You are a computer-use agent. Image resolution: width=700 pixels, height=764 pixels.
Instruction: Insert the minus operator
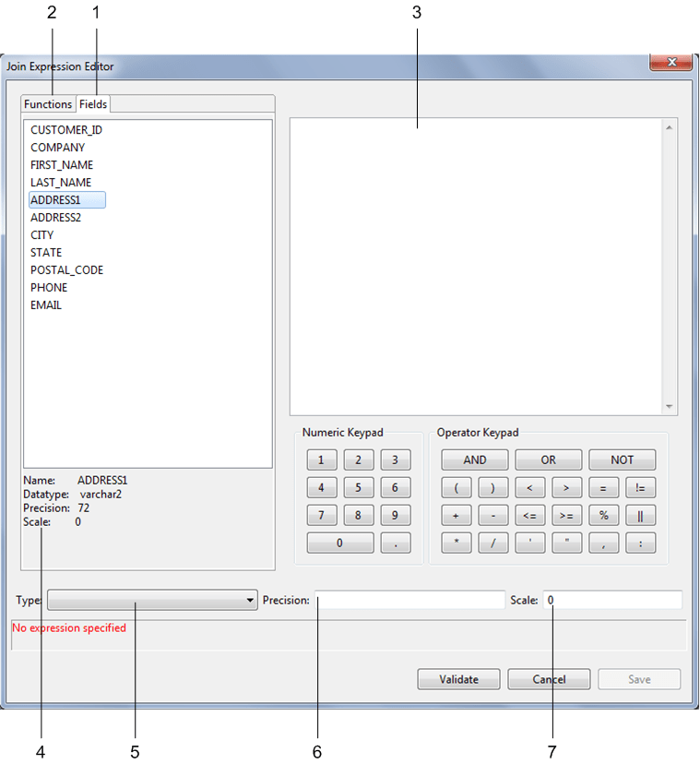[493, 516]
